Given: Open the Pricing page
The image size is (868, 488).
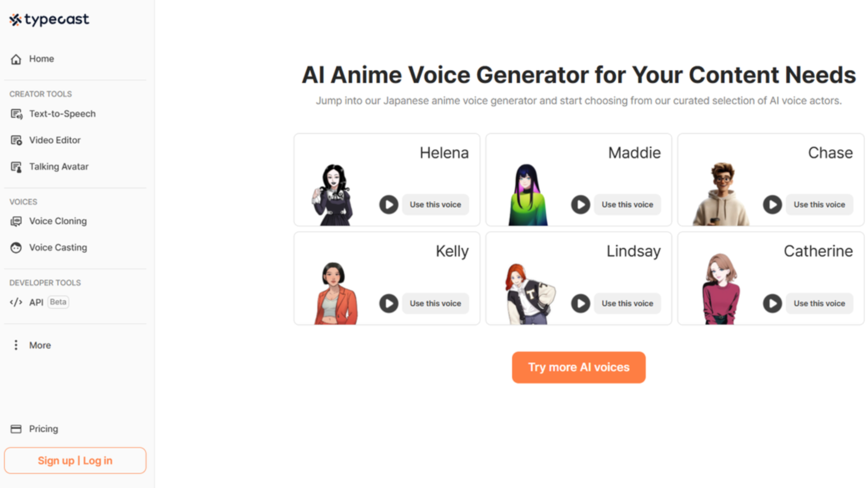Looking at the screenshot, I should [x=43, y=428].
